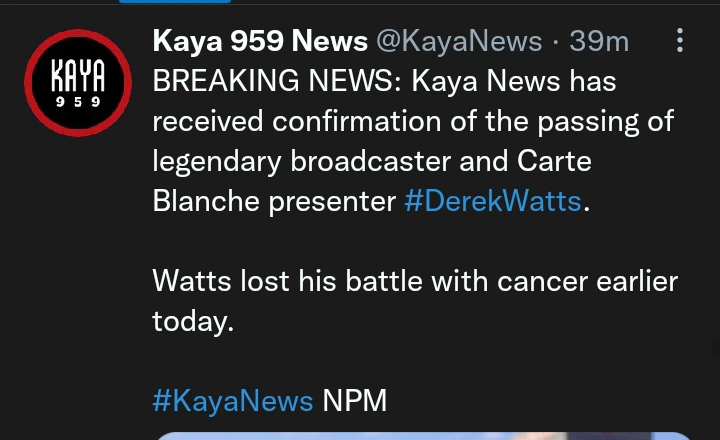Click the red ring around the avatar

click(78, 32)
